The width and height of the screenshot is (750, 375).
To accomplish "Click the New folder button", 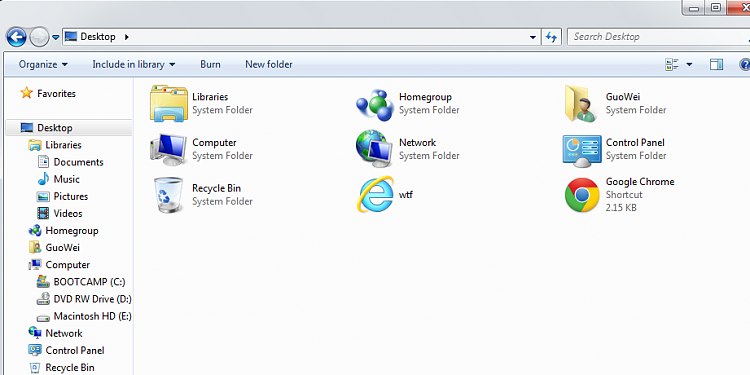I will click(x=268, y=64).
